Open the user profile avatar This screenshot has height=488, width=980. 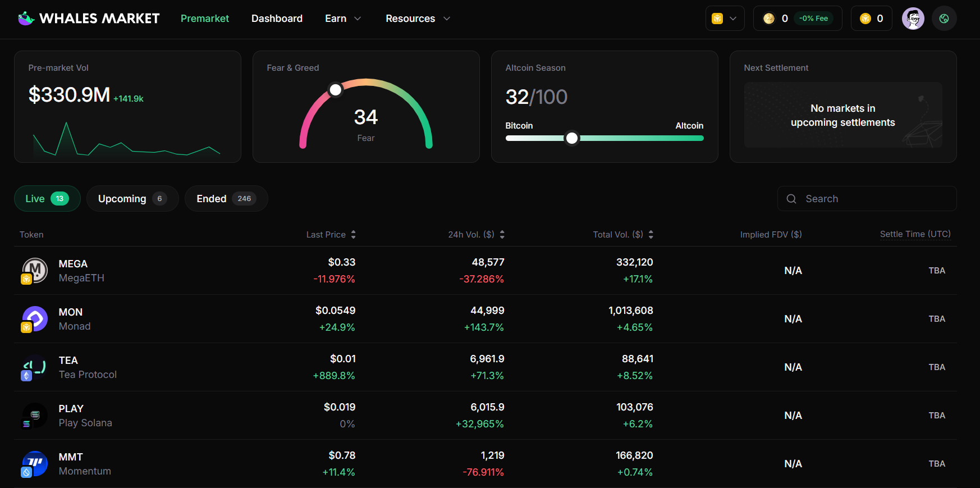(x=913, y=19)
